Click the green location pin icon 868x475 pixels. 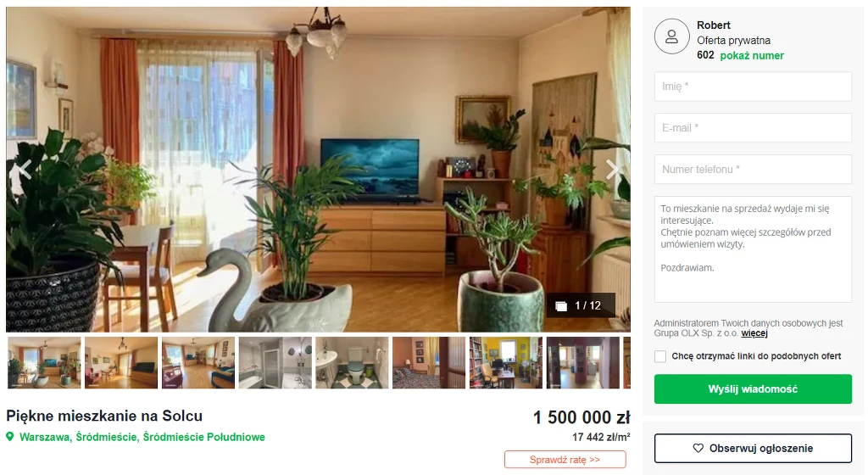point(9,437)
